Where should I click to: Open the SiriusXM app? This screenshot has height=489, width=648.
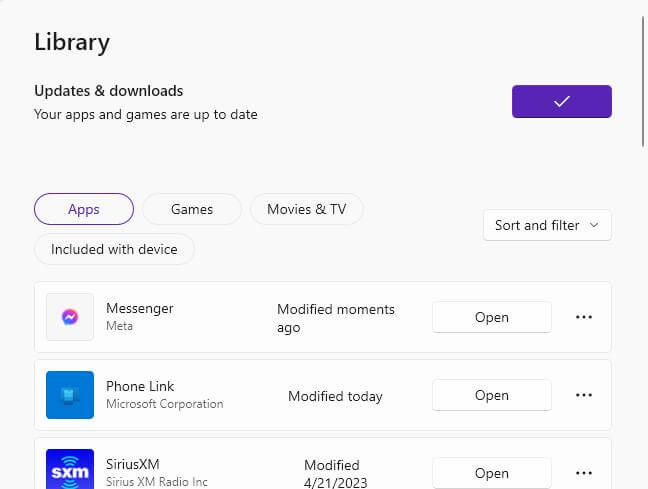[492, 473]
